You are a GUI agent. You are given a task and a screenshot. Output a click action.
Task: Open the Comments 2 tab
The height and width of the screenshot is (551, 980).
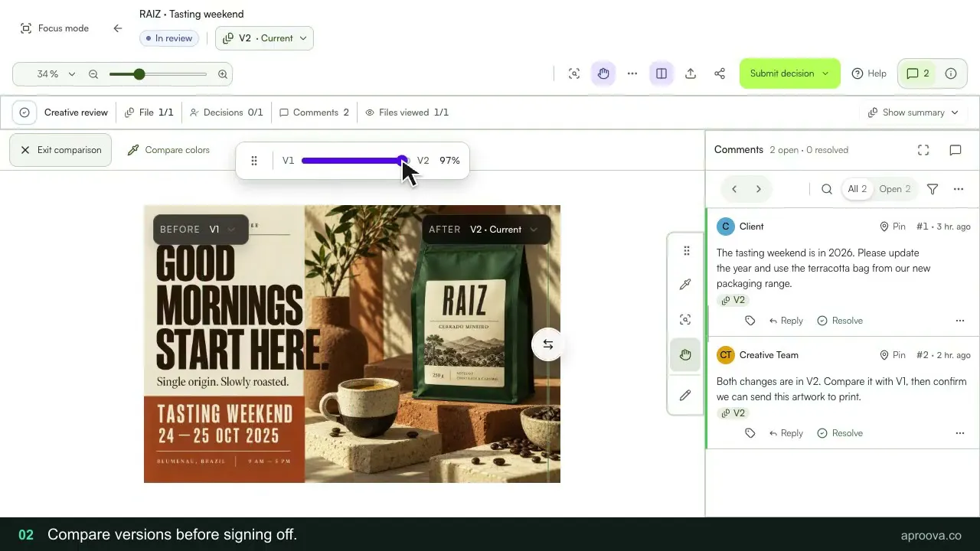(314, 112)
